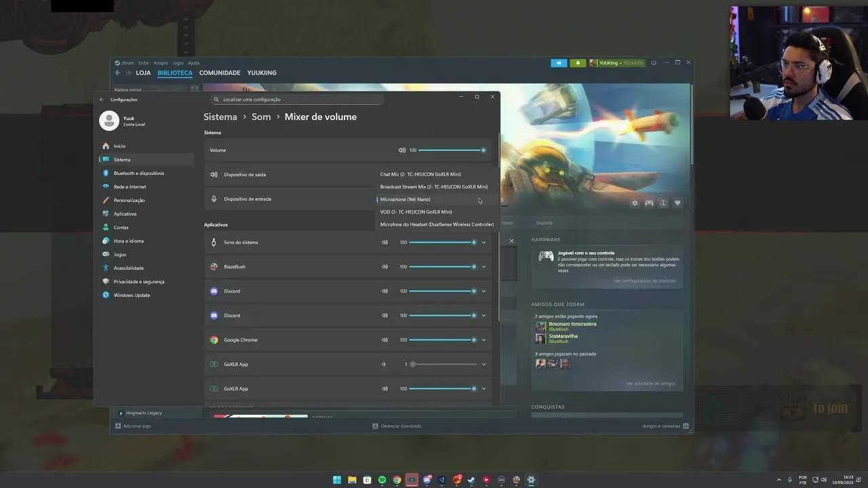Open Steam announcements megaphone button
This screenshot has width=868, height=488.
[559, 63]
